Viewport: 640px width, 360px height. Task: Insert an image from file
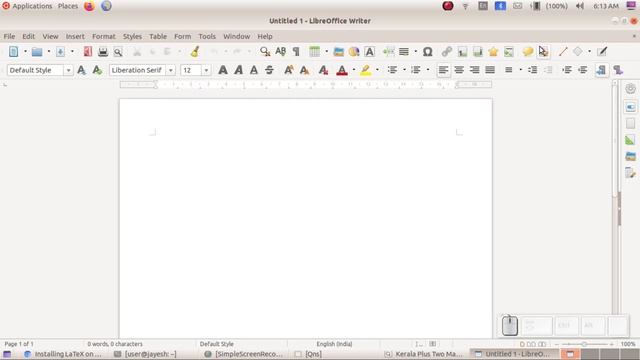pos(338,51)
